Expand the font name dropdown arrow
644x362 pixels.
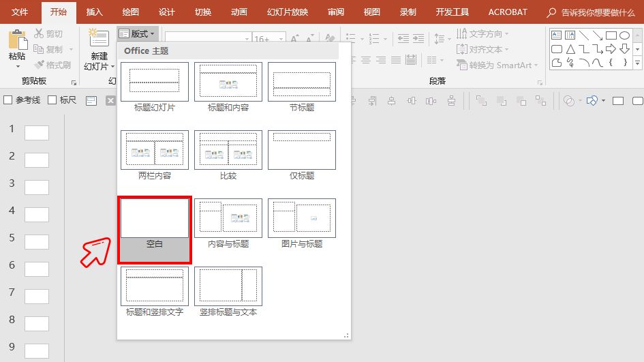pyautogui.click(x=247, y=39)
